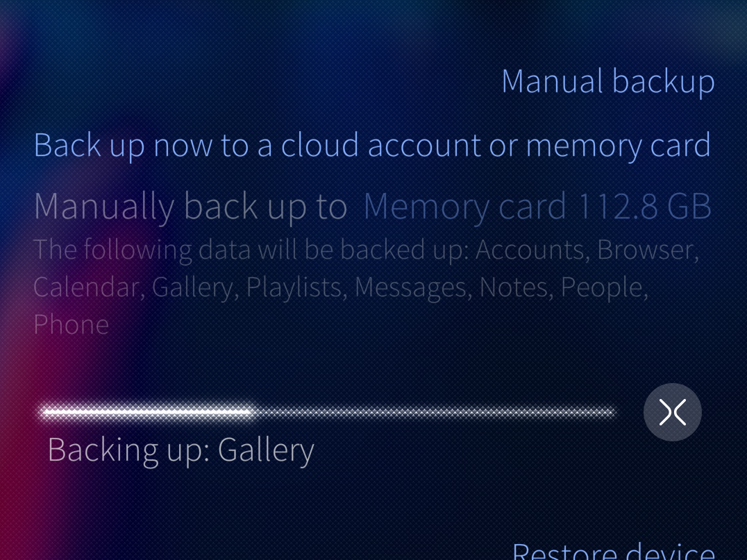The width and height of the screenshot is (747, 560).
Task: Click the word Messages in the backup data list
Action: (x=413, y=288)
